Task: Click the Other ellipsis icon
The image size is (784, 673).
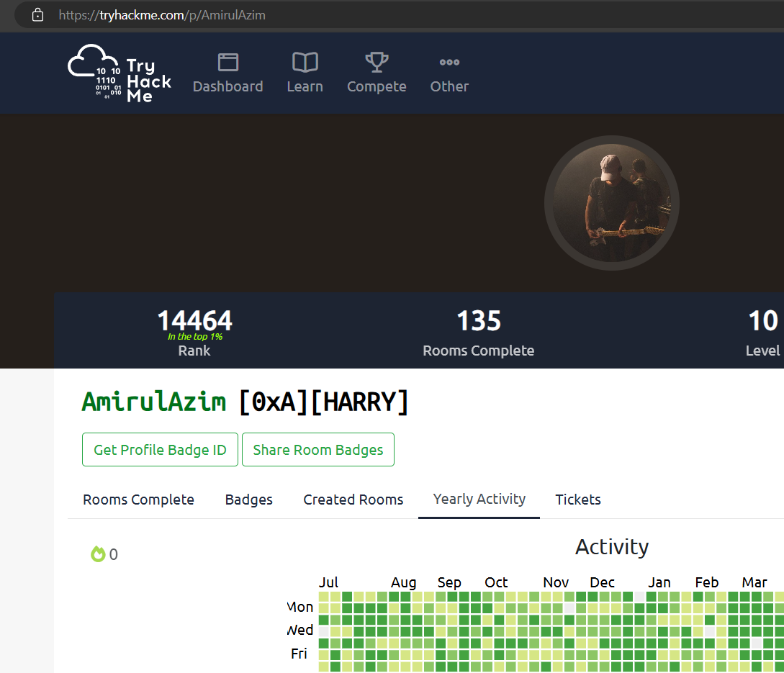Action: tap(449, 63)
